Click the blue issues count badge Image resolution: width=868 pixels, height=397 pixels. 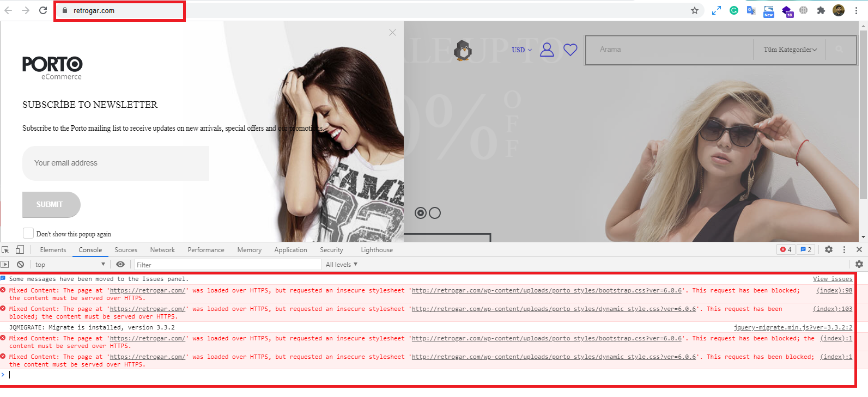point(806,249)
